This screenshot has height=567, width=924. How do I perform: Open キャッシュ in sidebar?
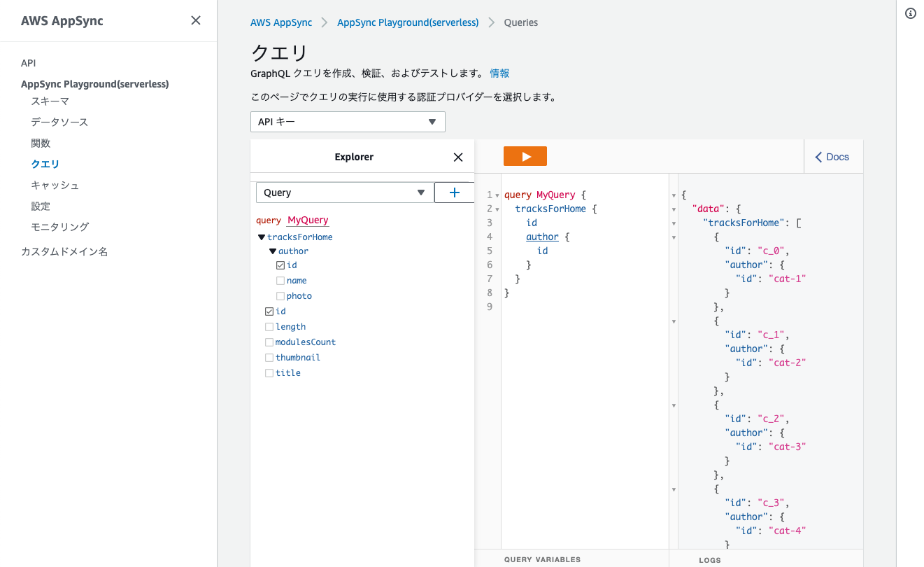coord(55,185)
